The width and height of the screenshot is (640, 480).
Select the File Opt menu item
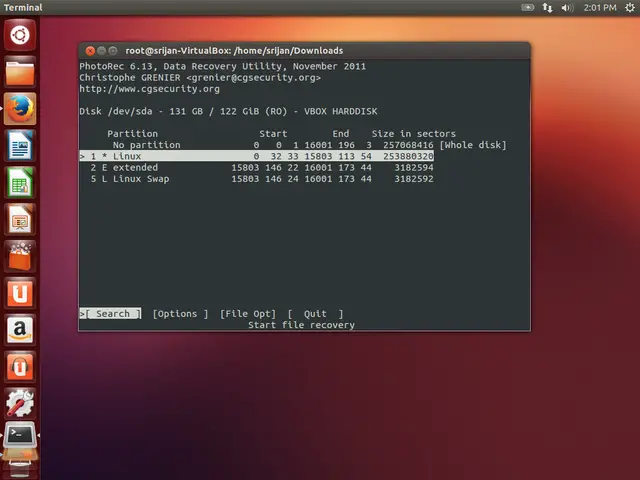tap(248, 313)
